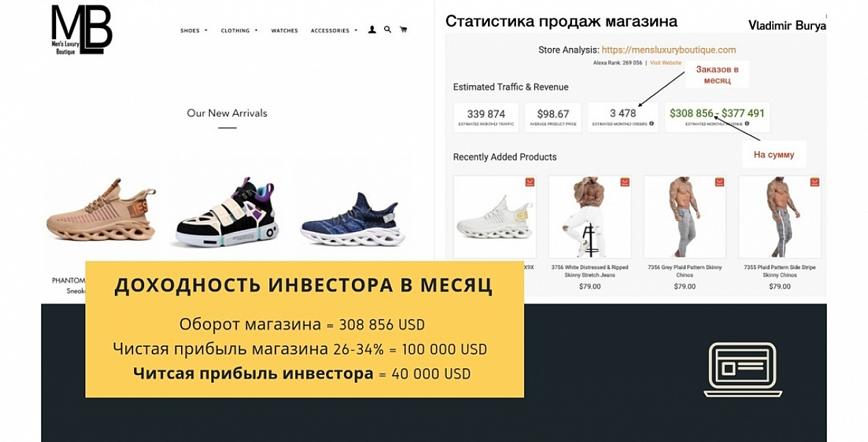Open the Watches menu item

pyautogui.click(x=284, y=31)
